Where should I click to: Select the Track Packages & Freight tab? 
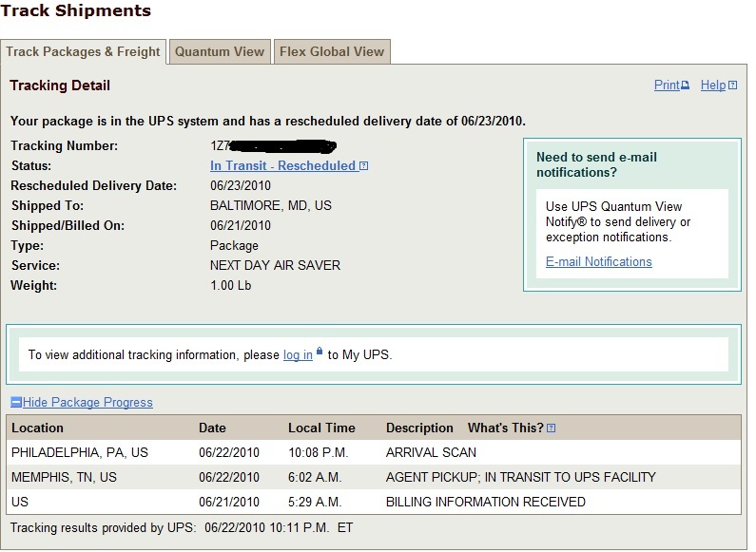83,51
